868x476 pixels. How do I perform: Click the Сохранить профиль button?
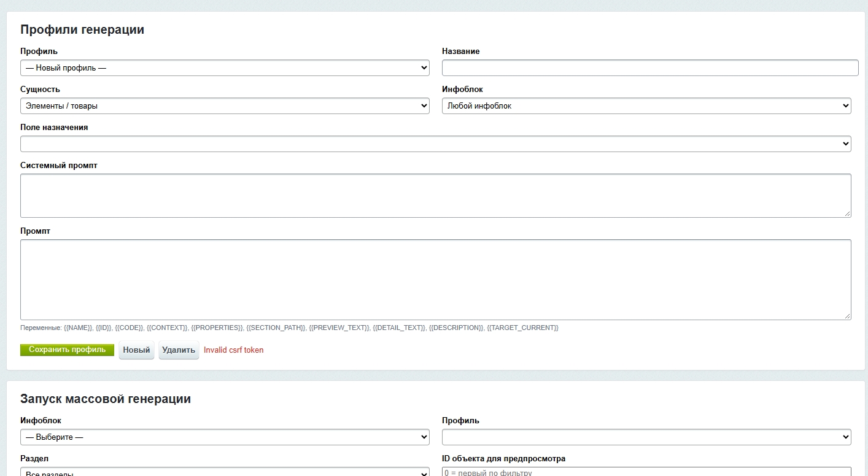(67, 350)
